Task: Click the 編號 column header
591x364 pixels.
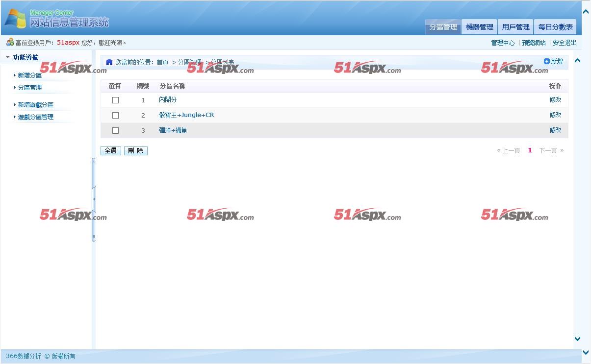Action: pos(143,86)
